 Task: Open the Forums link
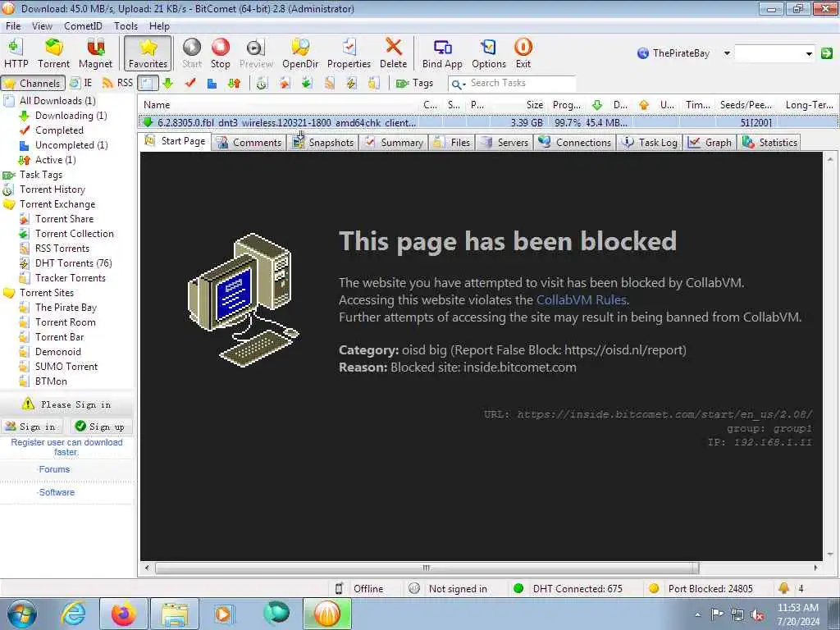click(x=53, y=469)
